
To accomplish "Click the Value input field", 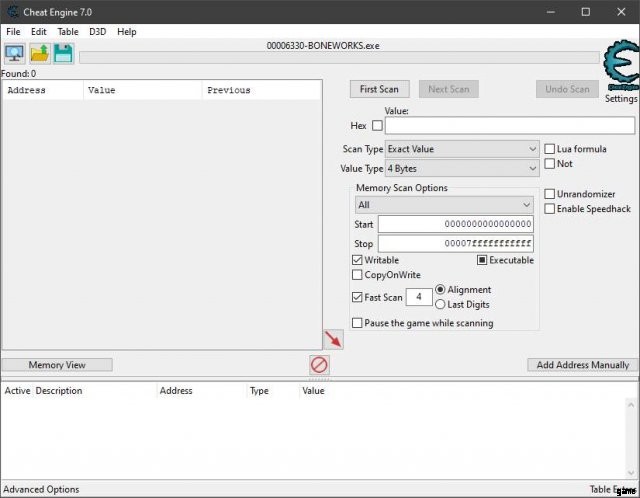I will pos(509,126).
